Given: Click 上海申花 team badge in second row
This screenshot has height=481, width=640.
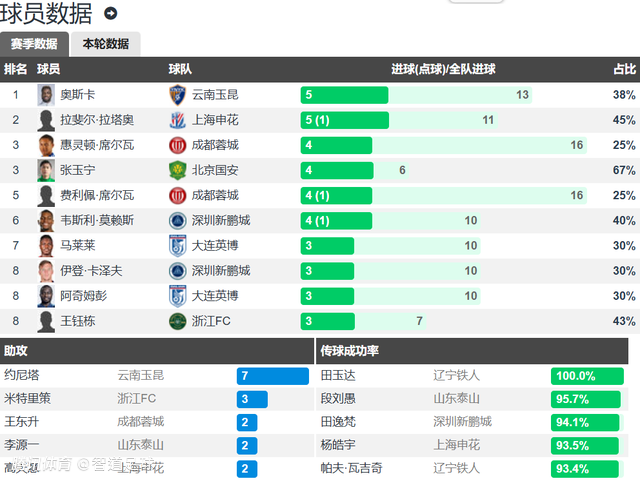Looking at the screenshot, I should coord(177,120).
